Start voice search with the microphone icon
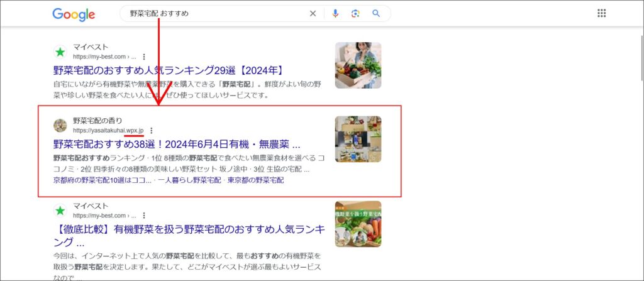This screenshot has width=644, height=281. (x=335, y=14)
